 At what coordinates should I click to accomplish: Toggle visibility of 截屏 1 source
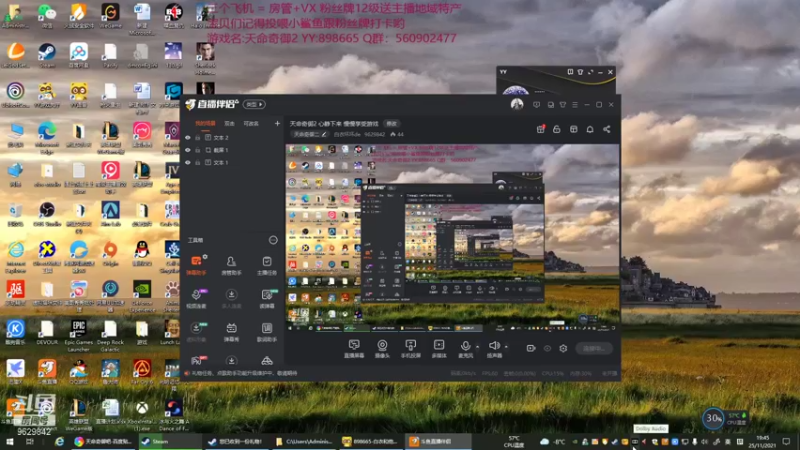187,150
